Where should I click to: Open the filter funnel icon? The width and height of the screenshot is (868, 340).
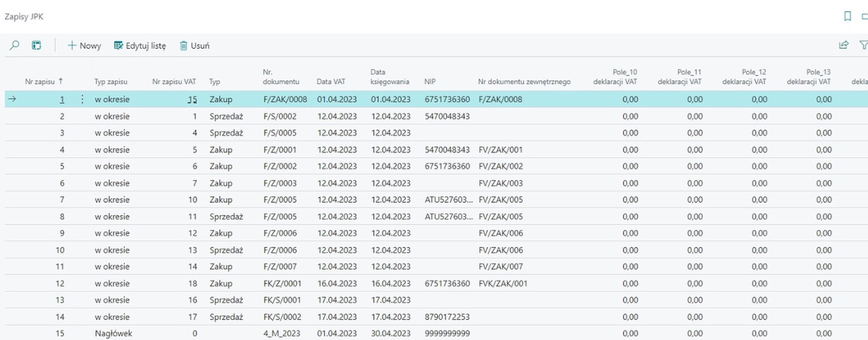click(x=864, y=45)
